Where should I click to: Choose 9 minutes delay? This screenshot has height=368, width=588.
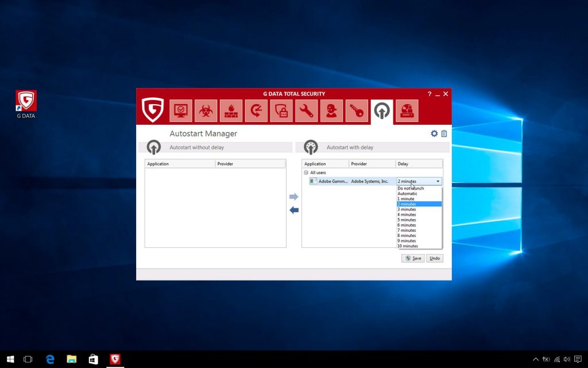(x=419, y=241)
